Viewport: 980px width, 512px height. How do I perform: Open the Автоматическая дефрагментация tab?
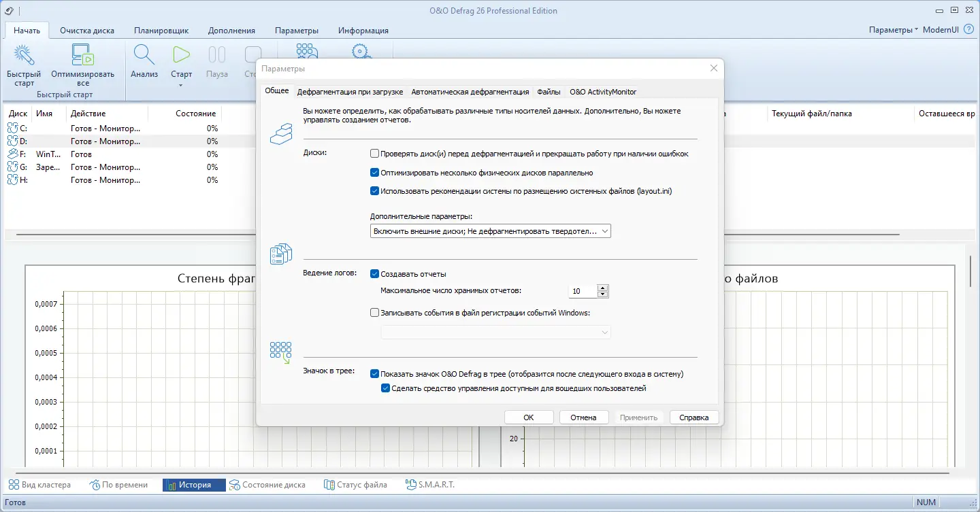coord(470,92)
